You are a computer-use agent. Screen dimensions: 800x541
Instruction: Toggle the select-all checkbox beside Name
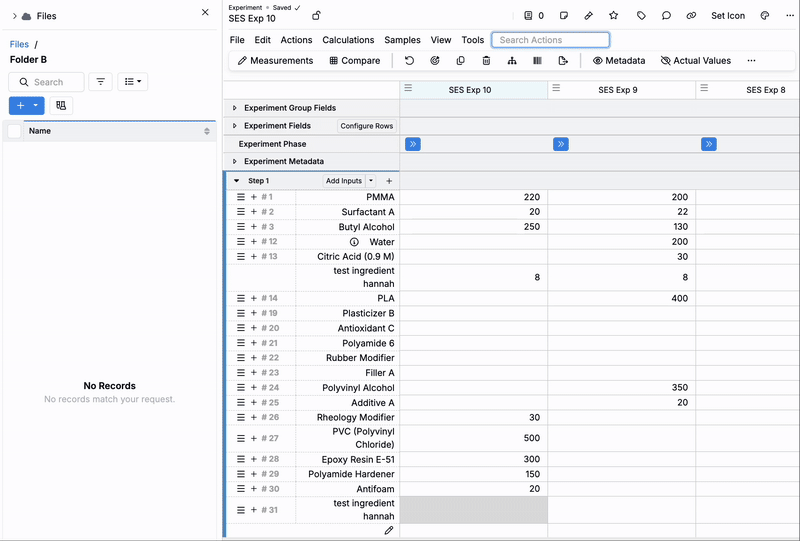click(x=14, y=131)
